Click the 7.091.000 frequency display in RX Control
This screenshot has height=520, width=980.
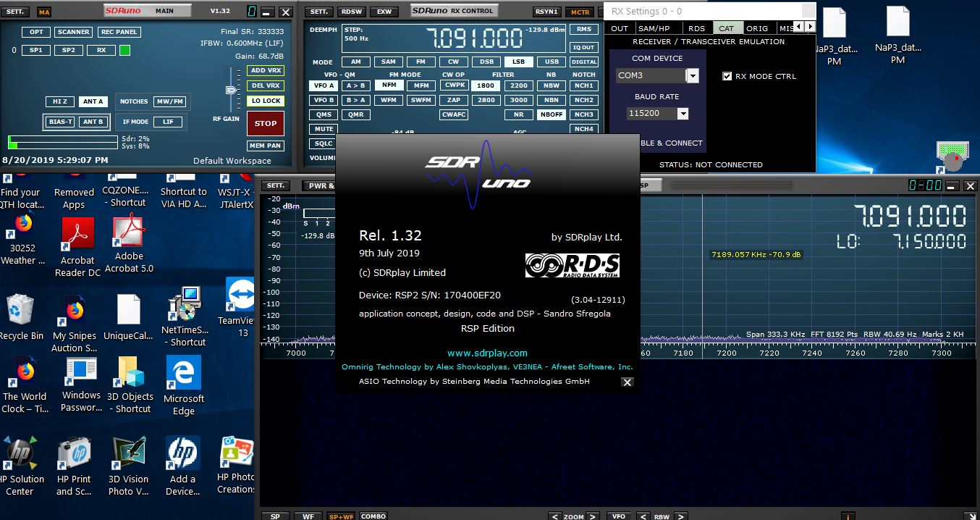point(473,38)
